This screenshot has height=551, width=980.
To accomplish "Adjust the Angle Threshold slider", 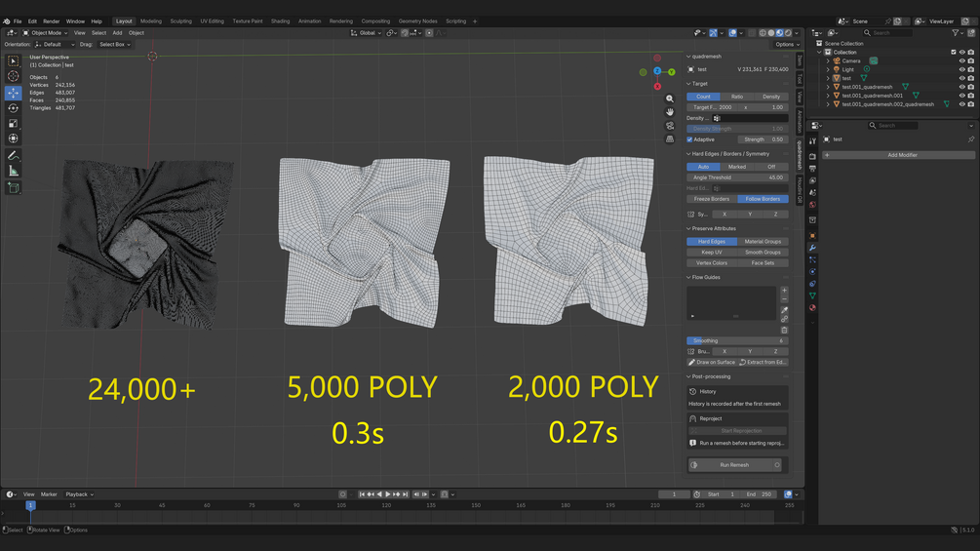I will click(737, 177).
